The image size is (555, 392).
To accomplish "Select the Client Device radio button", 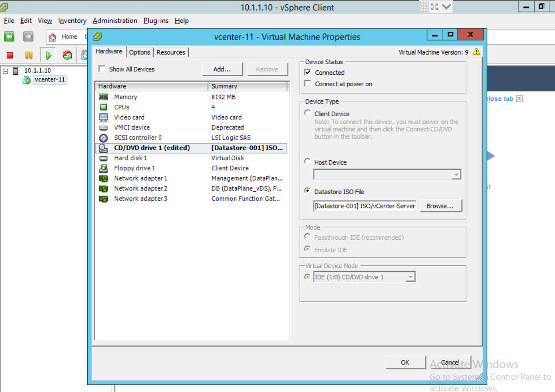I will 307,113.
